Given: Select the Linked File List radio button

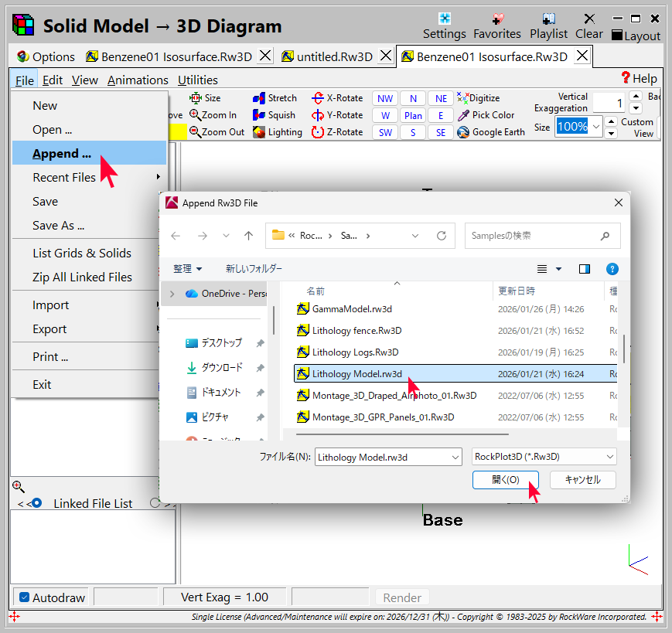Looking at the screenshot, I should pos(36,503).
